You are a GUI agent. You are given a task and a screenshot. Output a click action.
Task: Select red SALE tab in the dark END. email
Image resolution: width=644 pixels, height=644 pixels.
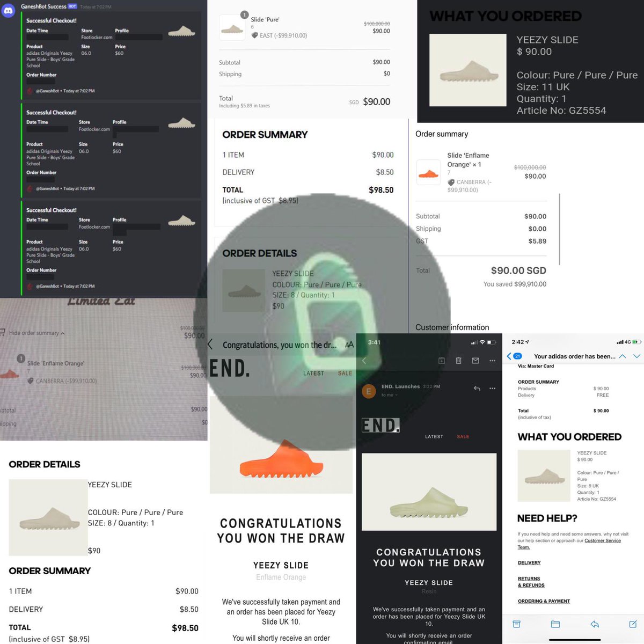[463, 437]
